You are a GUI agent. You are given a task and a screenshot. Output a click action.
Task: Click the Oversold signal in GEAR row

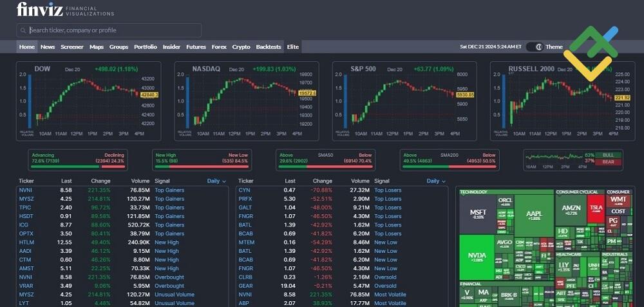[x=385, y=286]
